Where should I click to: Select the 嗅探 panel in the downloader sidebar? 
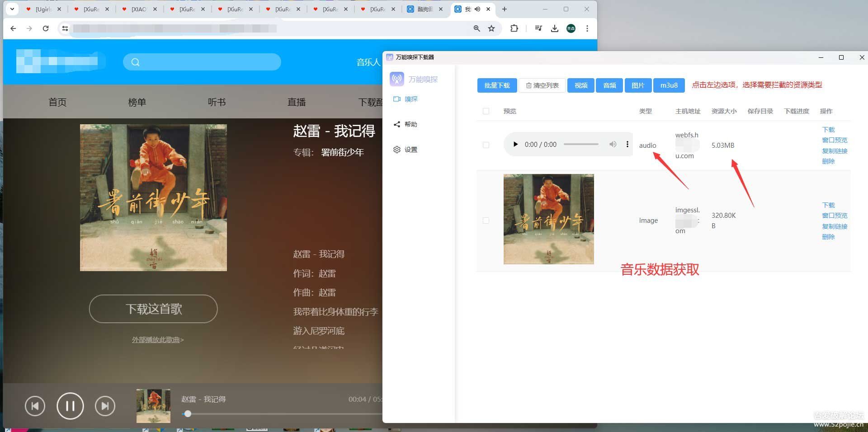tap(410, 99)
